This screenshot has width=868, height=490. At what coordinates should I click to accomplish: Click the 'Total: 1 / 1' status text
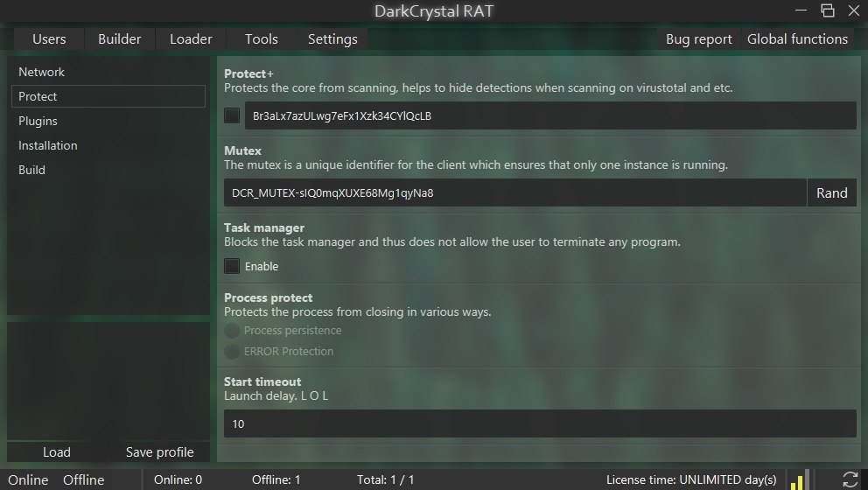[385, 480]
